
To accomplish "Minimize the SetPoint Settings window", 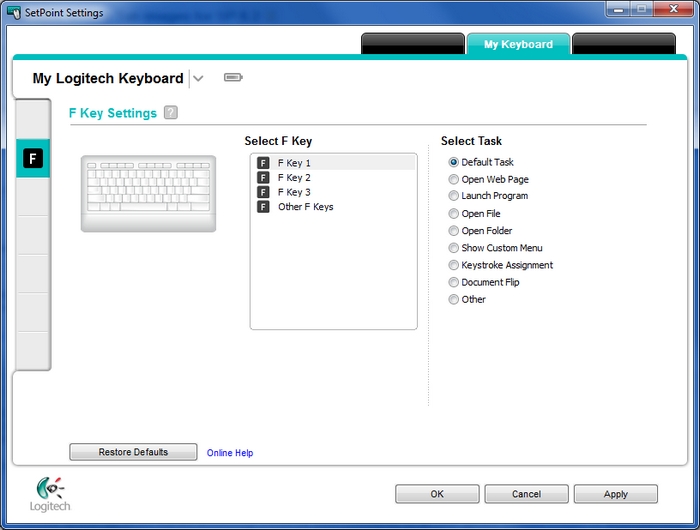I will click(x=618, y=9).
